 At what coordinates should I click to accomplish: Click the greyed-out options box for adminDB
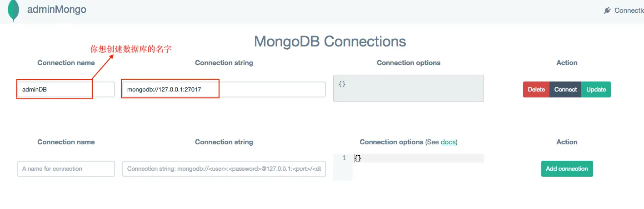click(x=409, y=88)
